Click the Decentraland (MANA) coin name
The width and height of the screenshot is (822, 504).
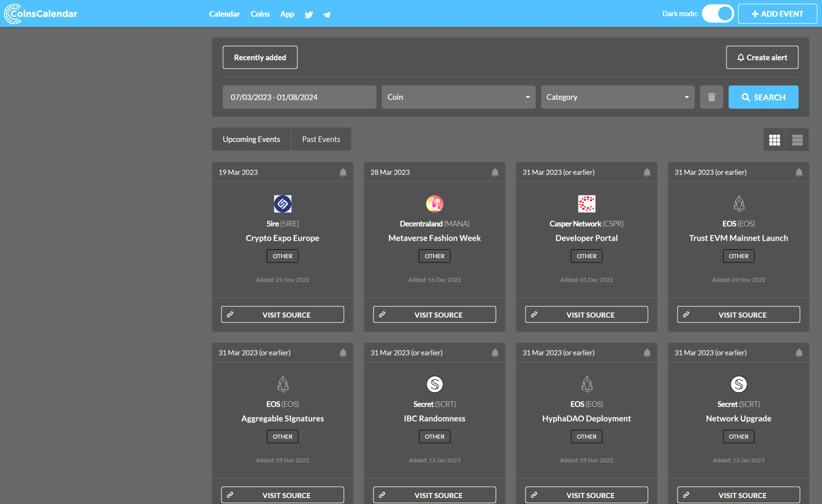[x=435, y=224]
